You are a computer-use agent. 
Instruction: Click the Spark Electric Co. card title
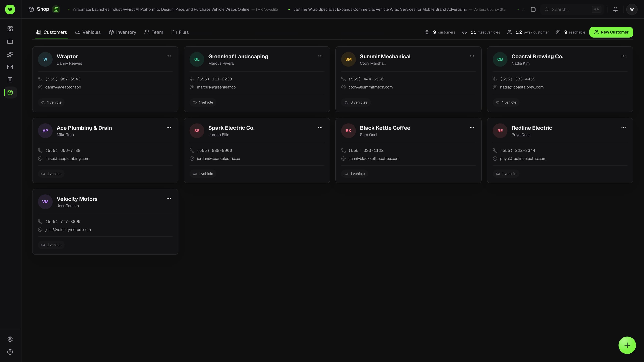231,128
